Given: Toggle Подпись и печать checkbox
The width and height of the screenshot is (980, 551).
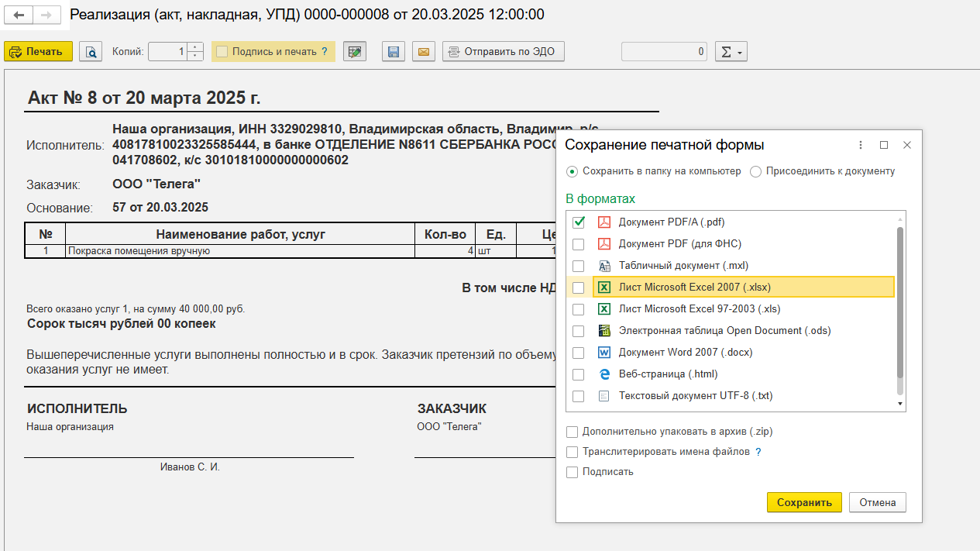Looking at the screenshot, I should tap(222, 52).
